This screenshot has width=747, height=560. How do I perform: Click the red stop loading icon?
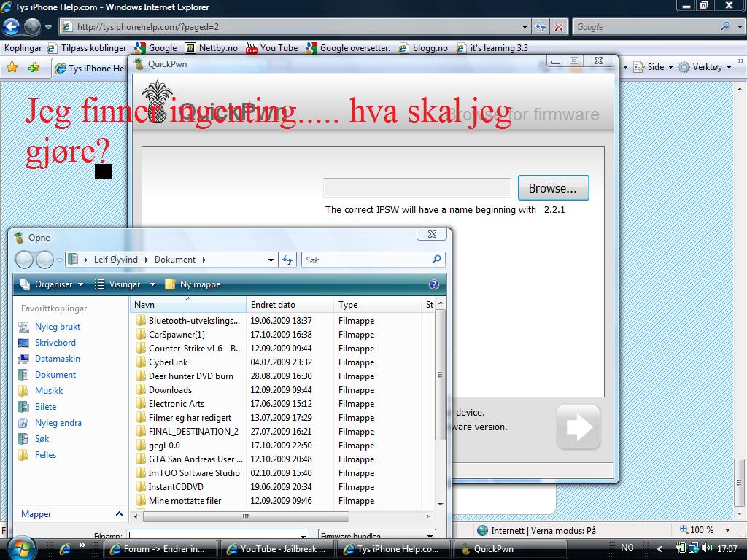point(558,27)
